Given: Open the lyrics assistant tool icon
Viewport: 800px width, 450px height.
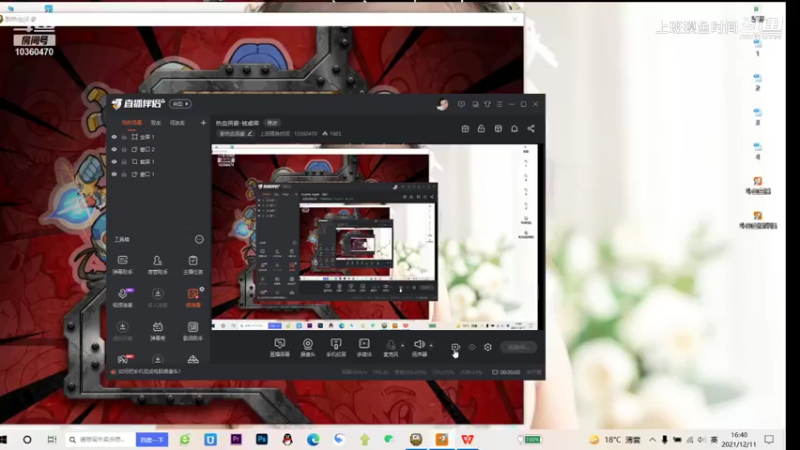Looking at the screenshot, I should pyautogui.click(x=193, y=331).
